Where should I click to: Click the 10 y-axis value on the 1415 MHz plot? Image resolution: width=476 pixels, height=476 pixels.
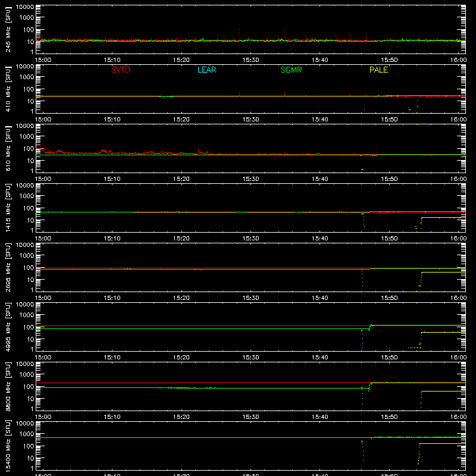(x=30, y=220)
